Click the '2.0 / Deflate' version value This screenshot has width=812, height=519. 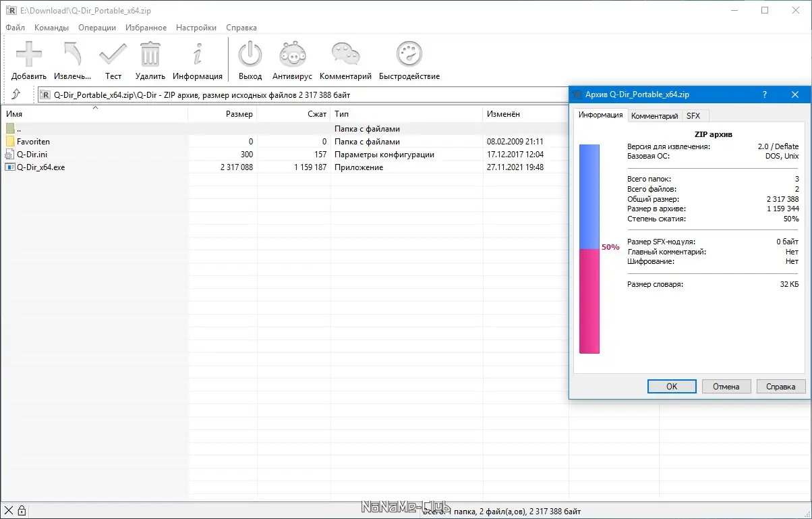tap(778, 146)
